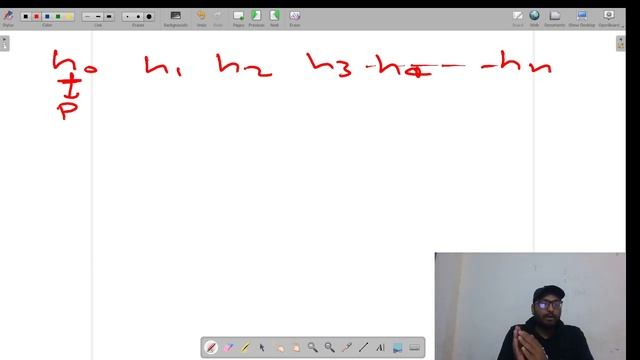Image resolution: width=640 pixels, height=360 pixels.
Task: Select the laser pointer tool
Action: (347, 348)
